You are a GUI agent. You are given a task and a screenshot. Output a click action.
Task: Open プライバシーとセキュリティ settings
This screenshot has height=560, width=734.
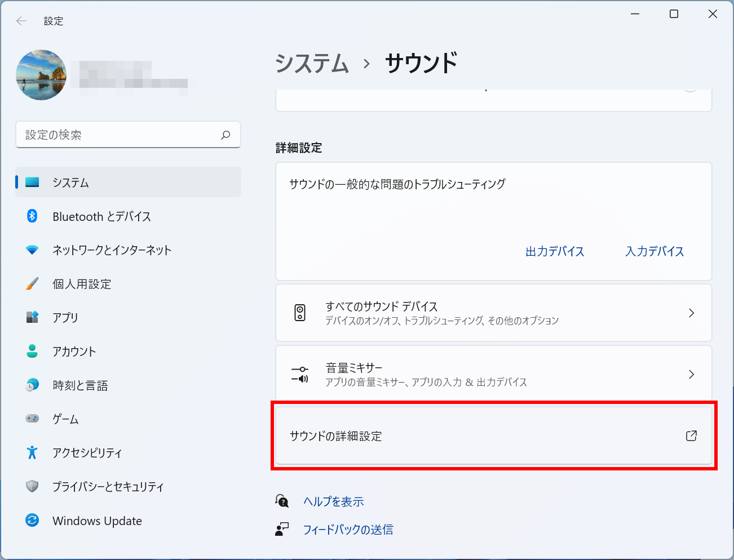point(108,487)
